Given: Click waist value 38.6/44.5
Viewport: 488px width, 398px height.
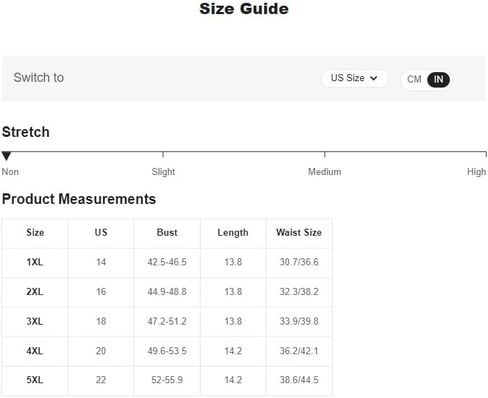Looking at the screenshot, I should (299, 380).
